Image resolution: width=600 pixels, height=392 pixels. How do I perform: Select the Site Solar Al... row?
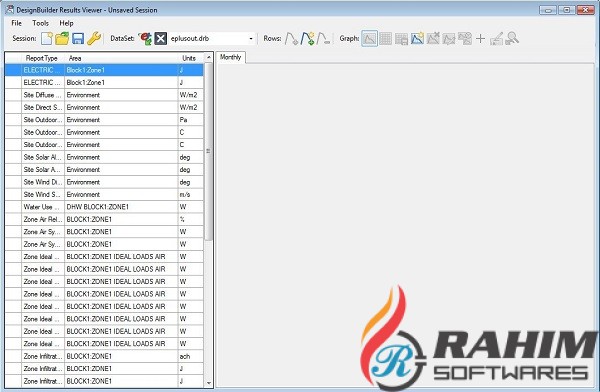click(x=104, y=157)
